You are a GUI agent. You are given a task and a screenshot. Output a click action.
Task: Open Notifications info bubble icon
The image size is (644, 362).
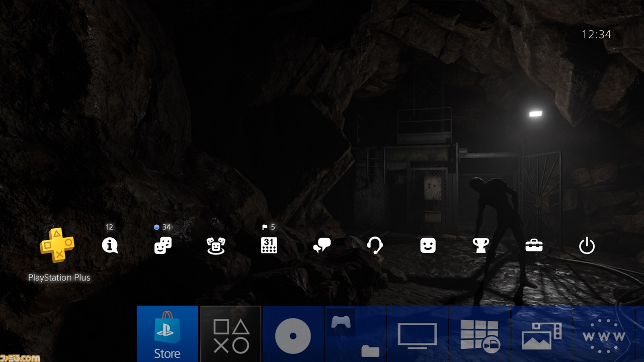pyautogui.click(x=110, y=245)
